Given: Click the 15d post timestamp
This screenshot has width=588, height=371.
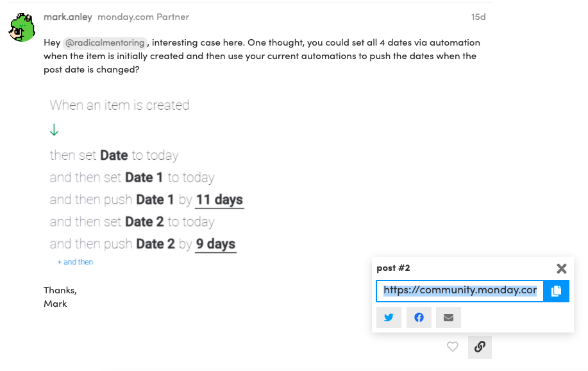Looking at the screenshot, I should tap(478, 17).
